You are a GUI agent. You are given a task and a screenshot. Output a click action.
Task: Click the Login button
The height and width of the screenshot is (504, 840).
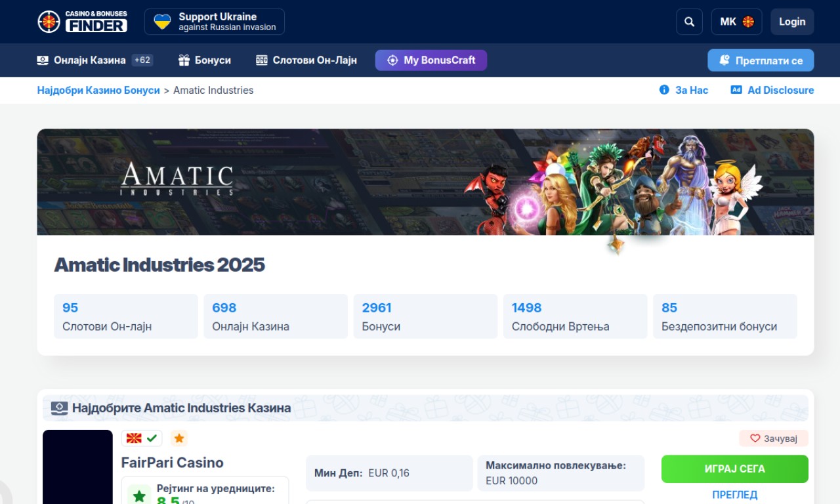pyautogui.click(x=792, y=22)
